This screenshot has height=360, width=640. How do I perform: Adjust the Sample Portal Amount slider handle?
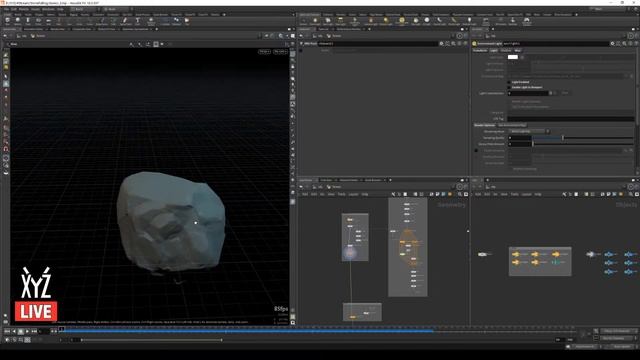coord(533,144)
